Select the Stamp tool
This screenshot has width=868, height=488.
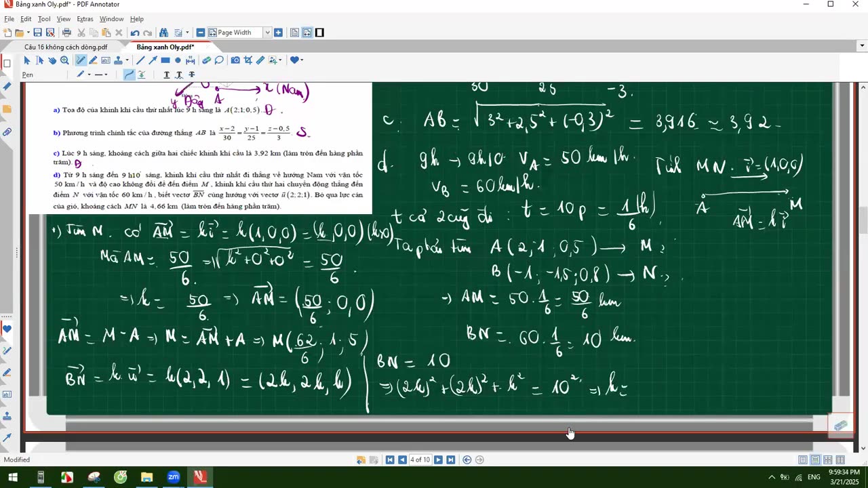pyautogui.click(x=117, y=60)
